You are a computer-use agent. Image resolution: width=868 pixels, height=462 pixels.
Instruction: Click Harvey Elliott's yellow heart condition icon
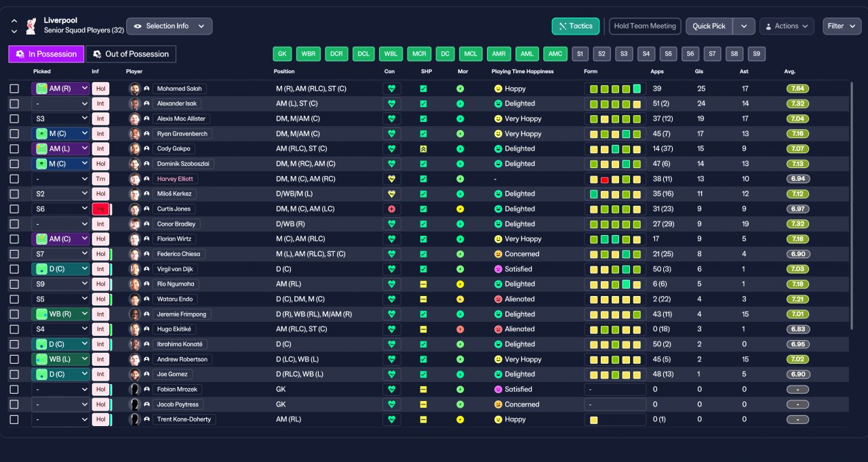pos(391,179)
